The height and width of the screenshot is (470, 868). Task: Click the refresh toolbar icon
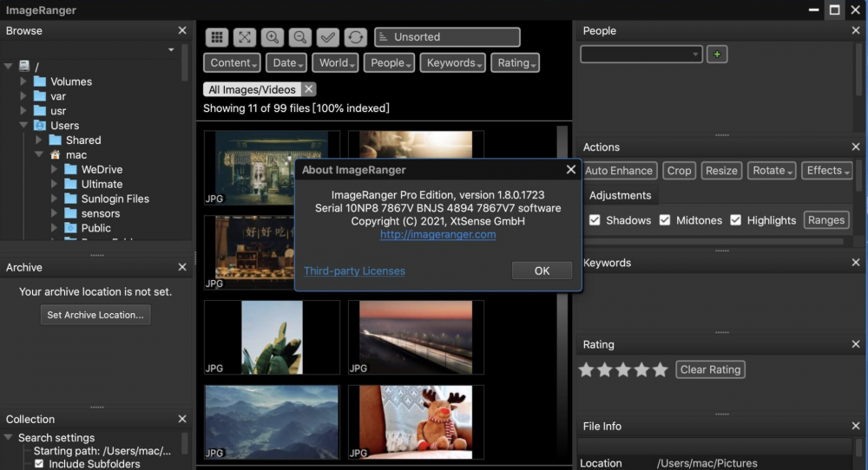point(355,37)
